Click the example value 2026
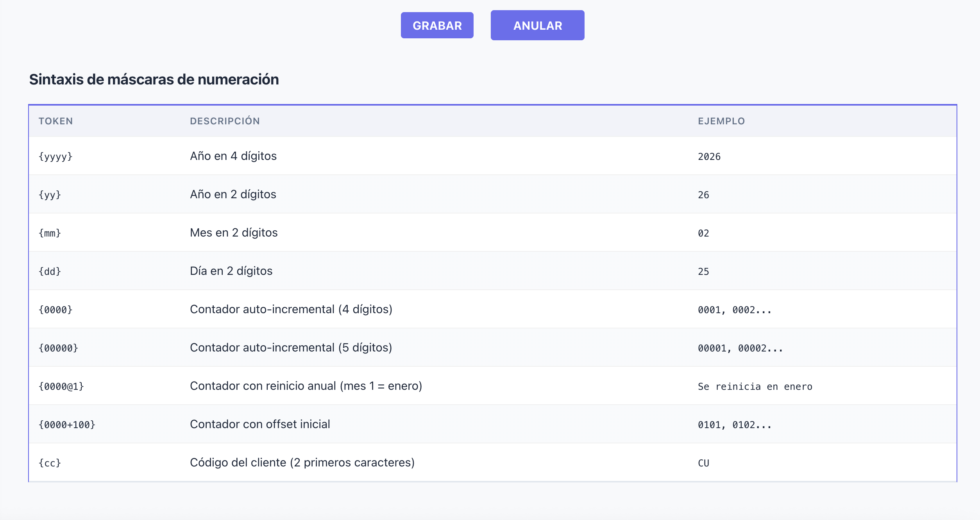The height and width of the screenshot is (520, 980). coord(709,156)
